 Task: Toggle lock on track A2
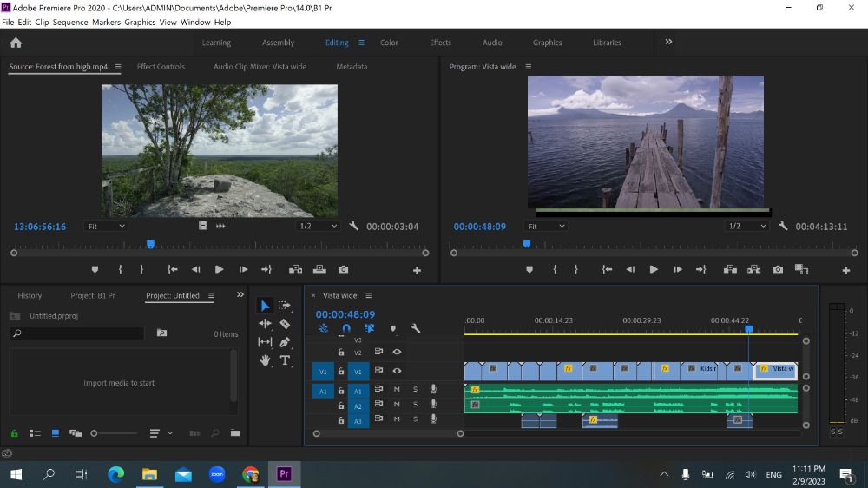coord(341,406)
